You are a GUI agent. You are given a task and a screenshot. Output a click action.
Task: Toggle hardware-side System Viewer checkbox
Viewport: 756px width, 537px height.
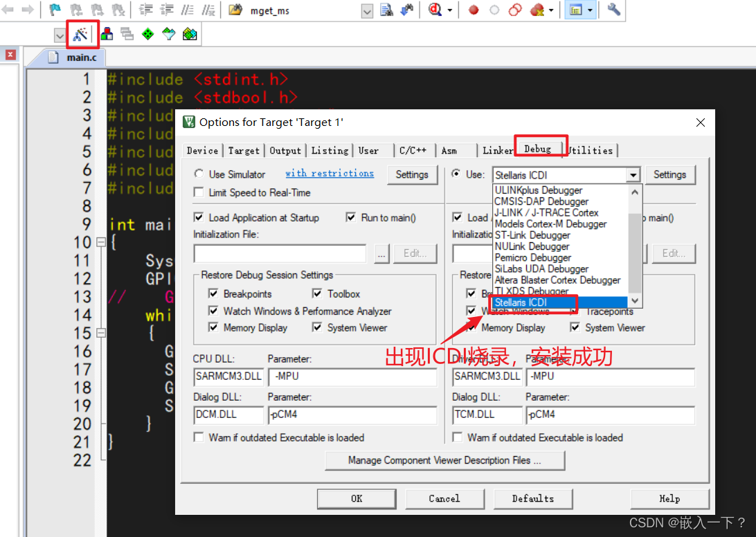click(575, 327)
